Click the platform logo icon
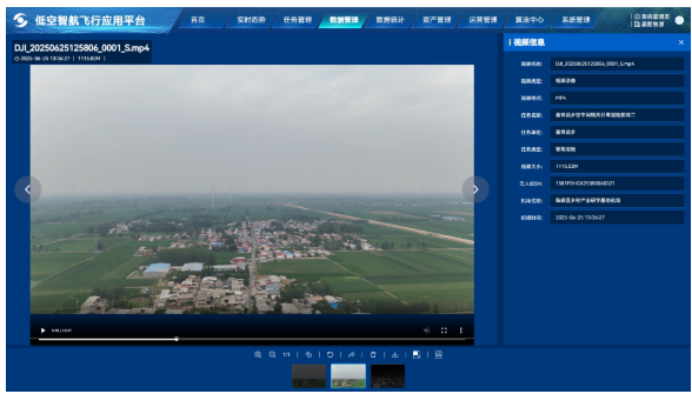The image size is (692, 395). click(20, 20)
